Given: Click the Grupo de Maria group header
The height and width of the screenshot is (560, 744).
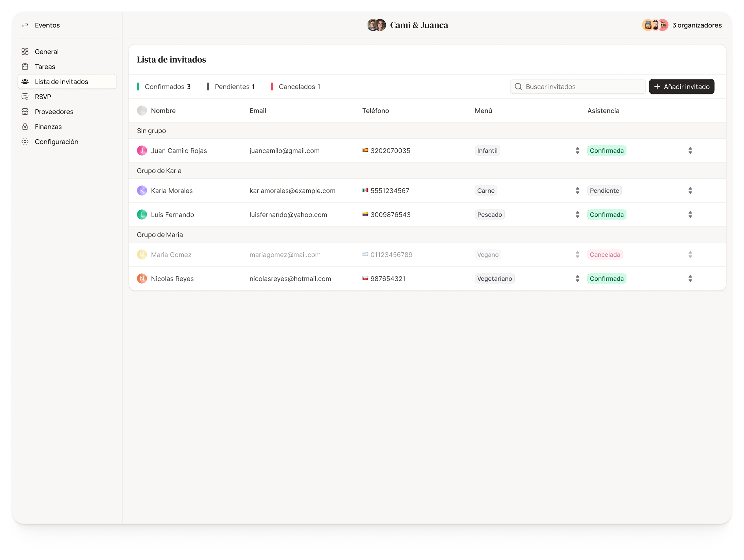Looking at the screenshot, I should click(427, 234).
